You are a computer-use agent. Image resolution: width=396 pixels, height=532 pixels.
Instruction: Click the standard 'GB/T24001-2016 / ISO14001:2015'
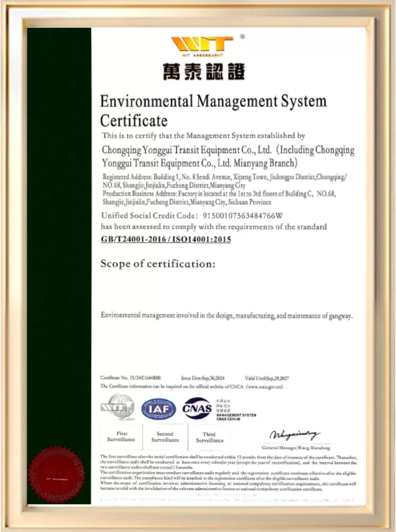tap(166, 239)
